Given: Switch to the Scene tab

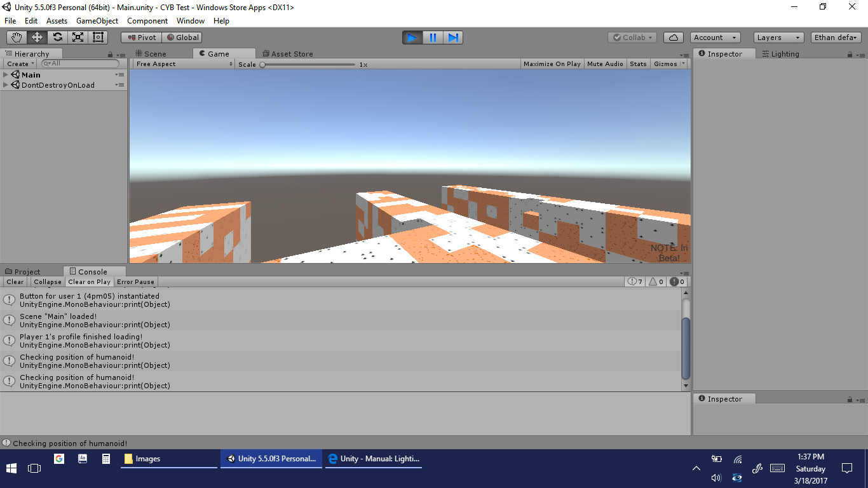Looking at the screenshot, I should 151,54.
